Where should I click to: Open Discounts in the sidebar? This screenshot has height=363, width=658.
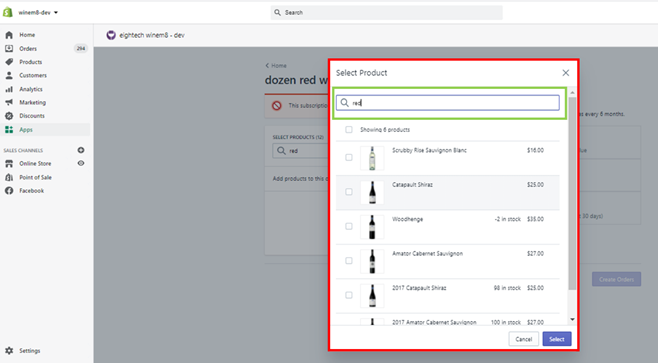[x=31, y=116]
